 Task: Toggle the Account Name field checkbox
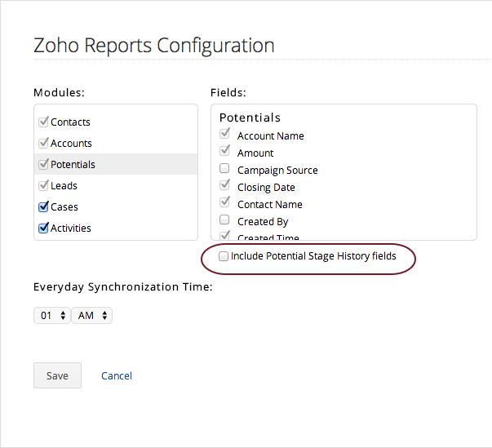pyautogui.click(x=224, y=135)
